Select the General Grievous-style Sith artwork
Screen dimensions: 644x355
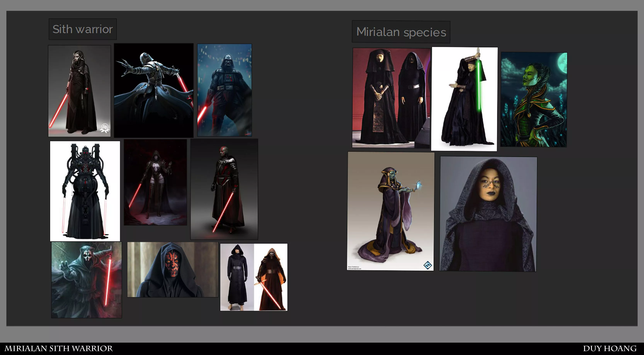[153, 90]
